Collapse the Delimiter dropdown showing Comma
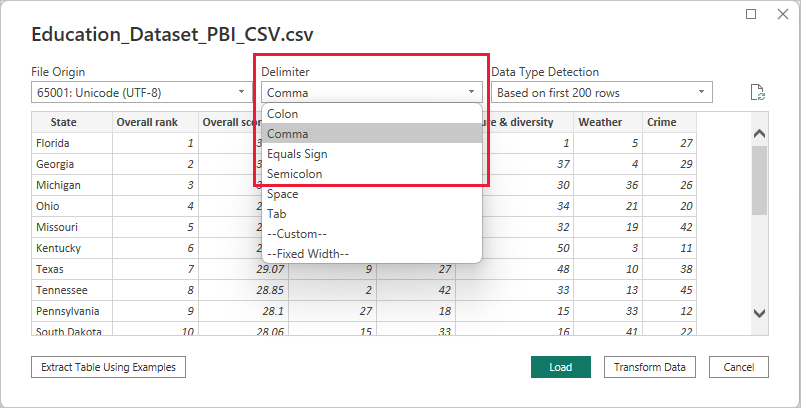The width and height of the screenshot is (801, 408). pyautogui.click(x=372, y=92)
